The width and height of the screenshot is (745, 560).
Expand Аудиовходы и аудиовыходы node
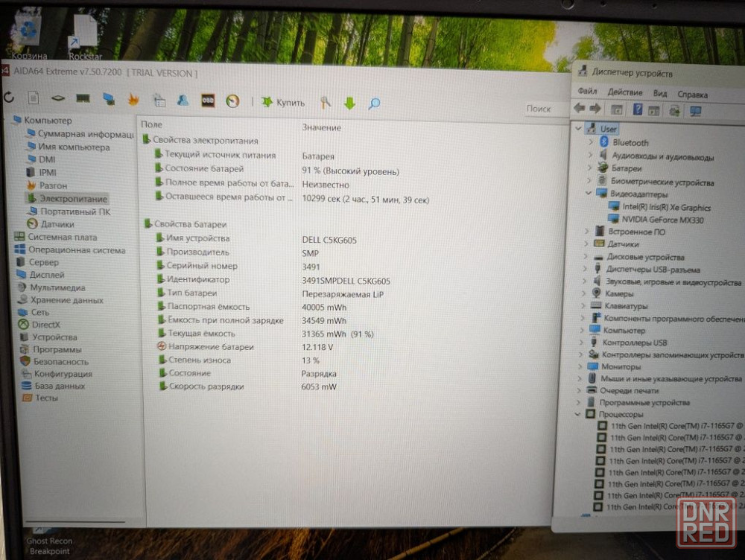[x=590, y=154]
